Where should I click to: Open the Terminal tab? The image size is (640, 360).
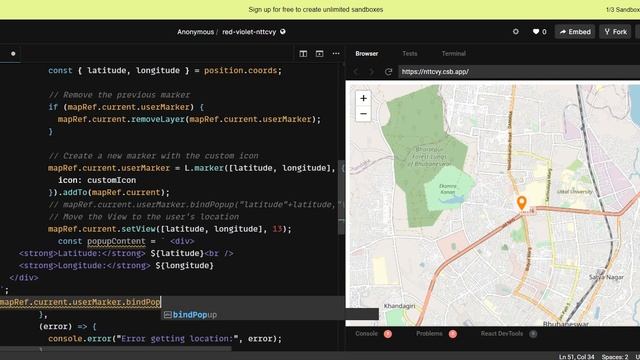[x=453, y=53]
